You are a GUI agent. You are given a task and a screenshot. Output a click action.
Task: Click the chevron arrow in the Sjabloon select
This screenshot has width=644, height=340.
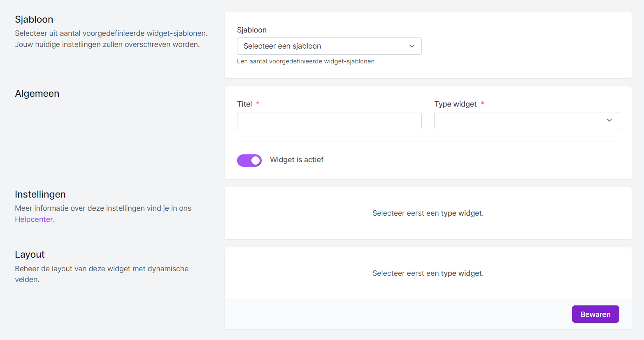[412, 46]
